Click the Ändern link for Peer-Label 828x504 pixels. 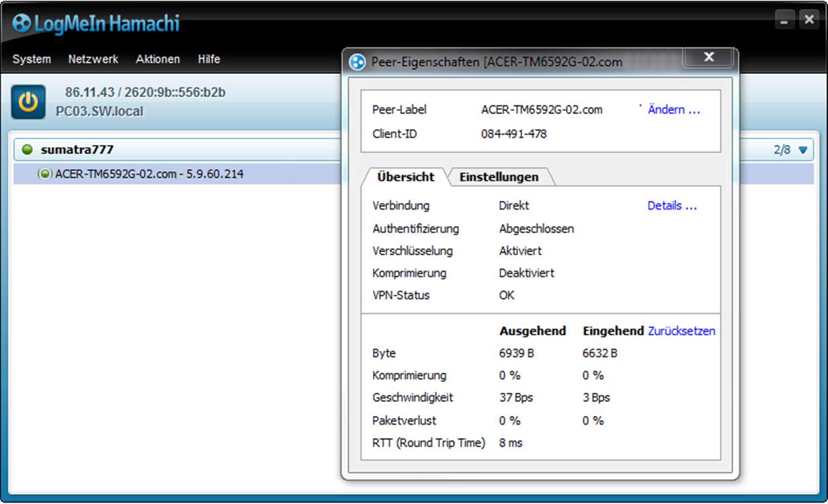(674, 110)
